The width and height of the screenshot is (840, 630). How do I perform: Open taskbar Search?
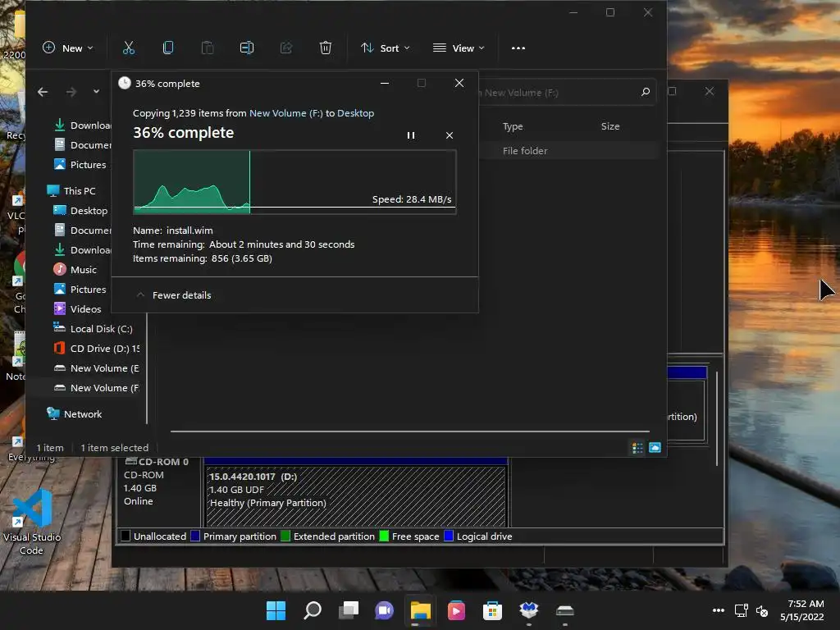(313, 610)
